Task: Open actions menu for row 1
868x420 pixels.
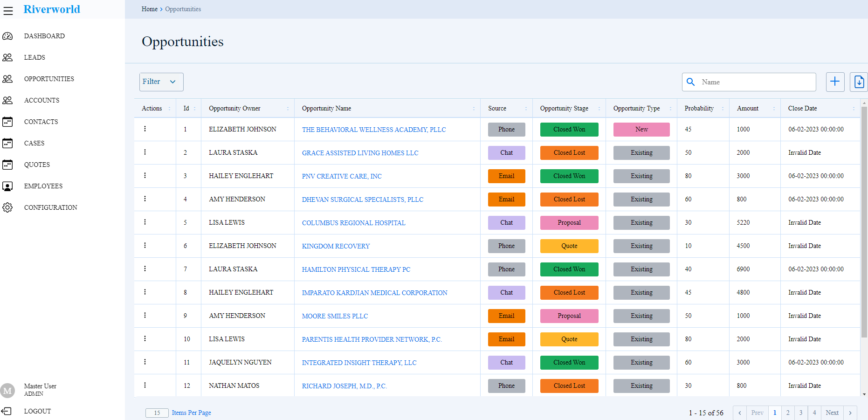Action: click(145, 129)
